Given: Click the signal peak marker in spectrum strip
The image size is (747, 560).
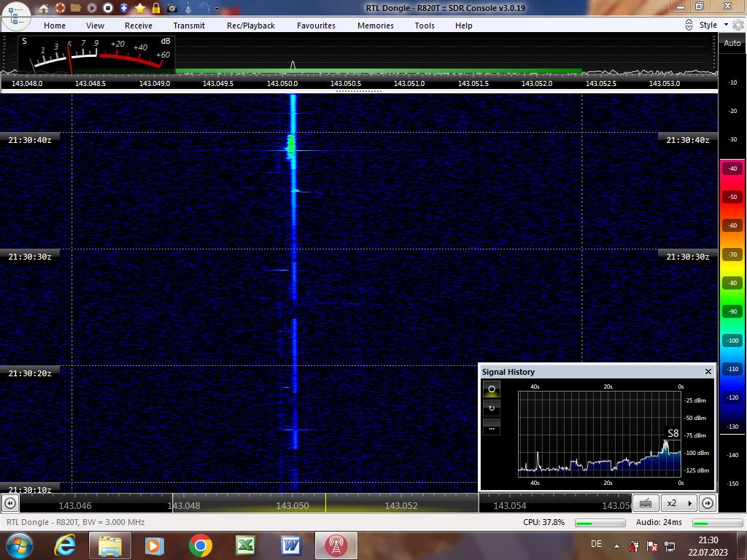Looking at the screenshot, I should click(293, 65).
